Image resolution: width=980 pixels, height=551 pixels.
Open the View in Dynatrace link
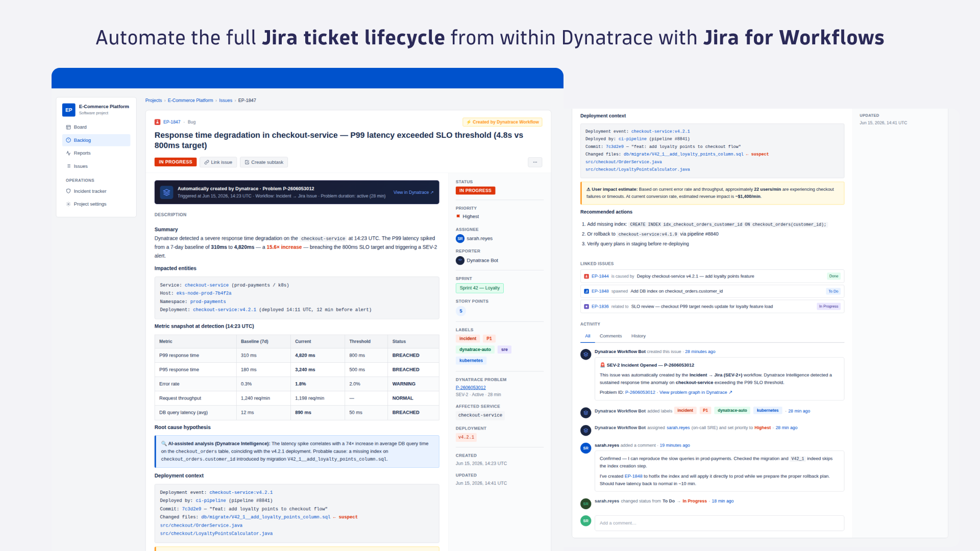coord(413,192)
